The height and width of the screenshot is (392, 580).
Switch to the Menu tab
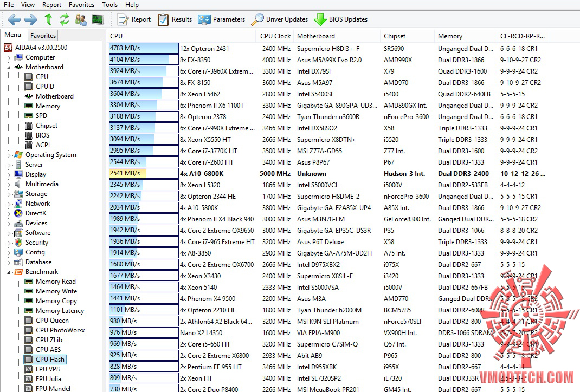point(13,35)
